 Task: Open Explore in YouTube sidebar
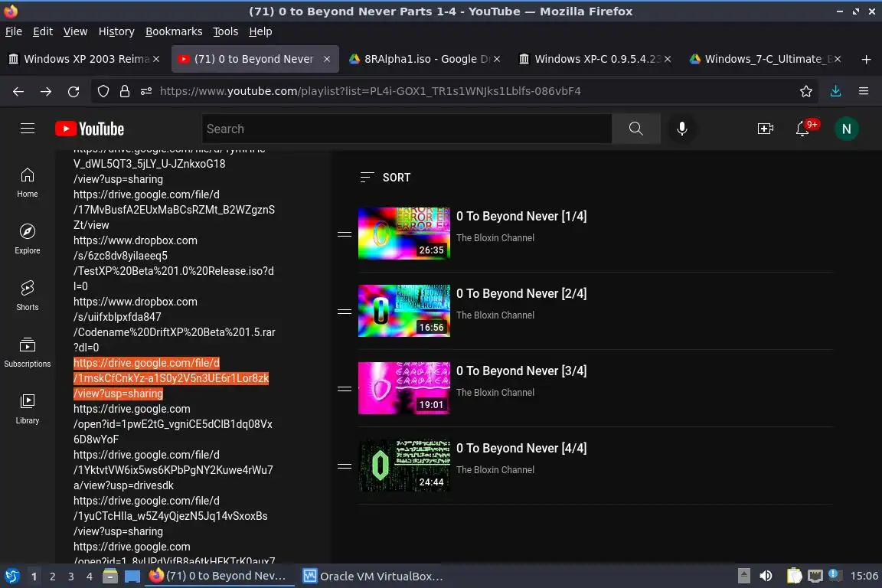tap(28, 239)
